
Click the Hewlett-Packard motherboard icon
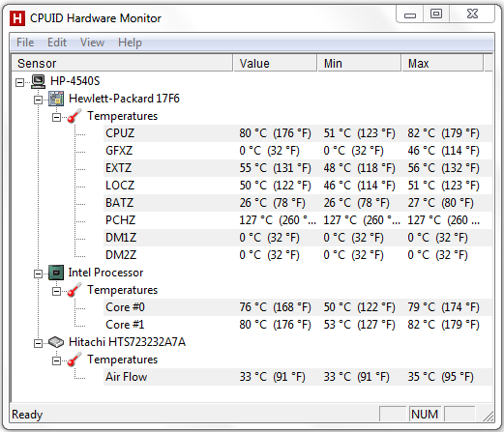(56, 99)
